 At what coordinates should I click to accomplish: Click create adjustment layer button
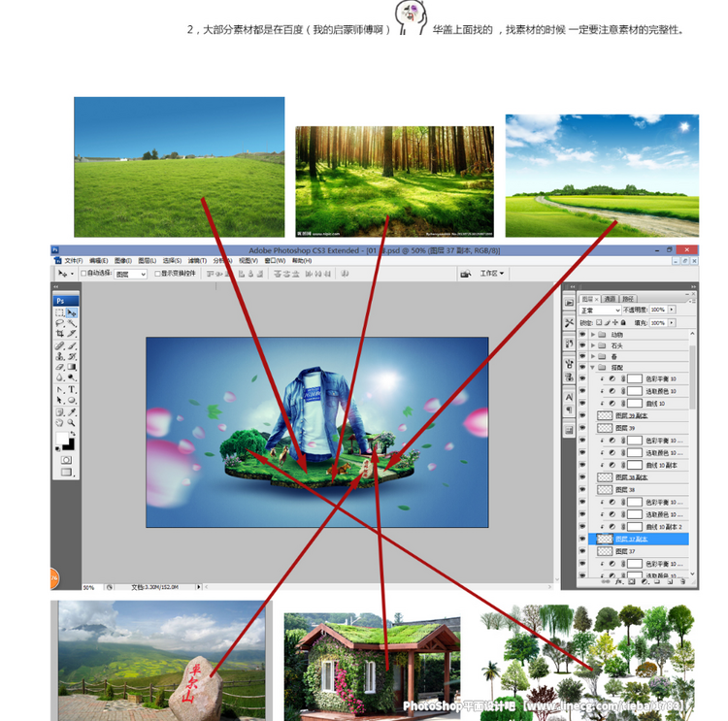click(645, 581)
